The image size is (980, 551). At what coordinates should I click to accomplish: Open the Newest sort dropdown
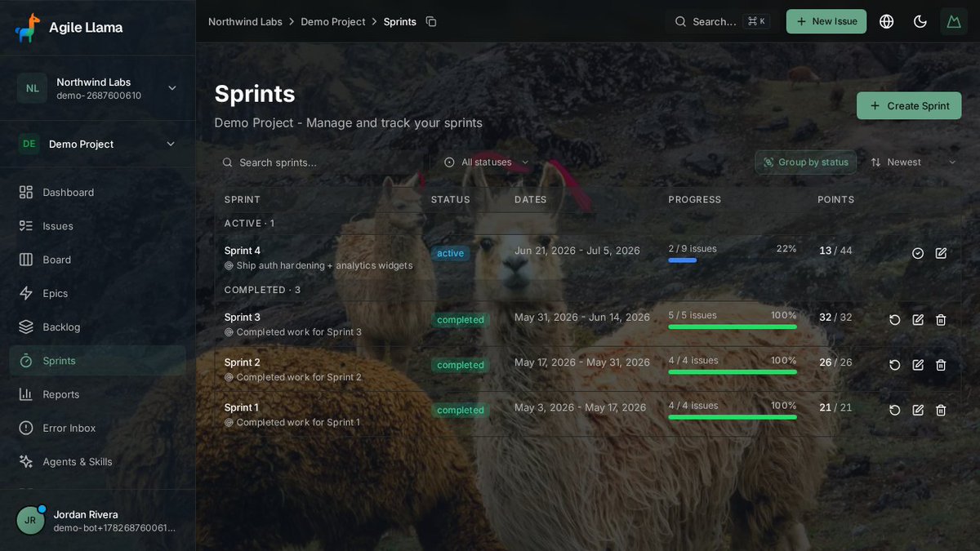tap(913, 162)
